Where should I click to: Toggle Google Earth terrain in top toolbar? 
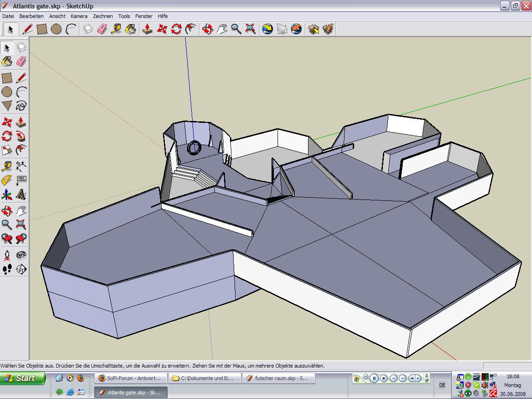282,29
